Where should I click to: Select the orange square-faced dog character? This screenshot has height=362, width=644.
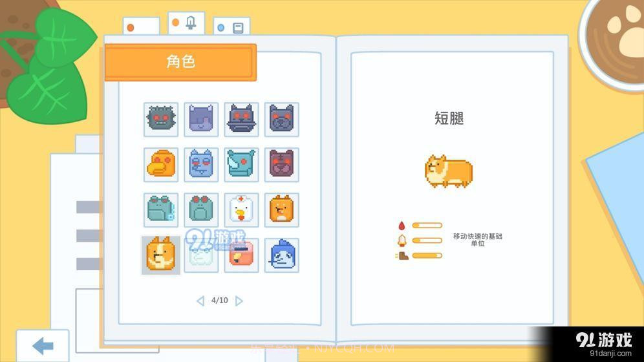(x=282, y=209)
